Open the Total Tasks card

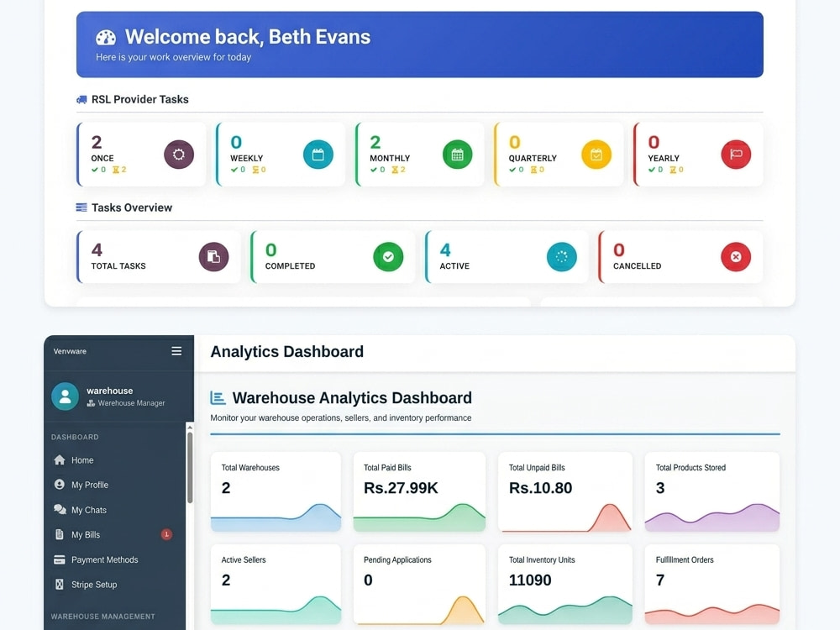(x=159, y=257)
